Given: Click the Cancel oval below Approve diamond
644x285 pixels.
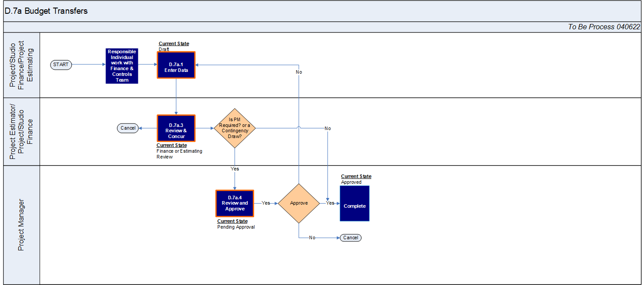Looking at the screenshot, I should pos(350,238).
